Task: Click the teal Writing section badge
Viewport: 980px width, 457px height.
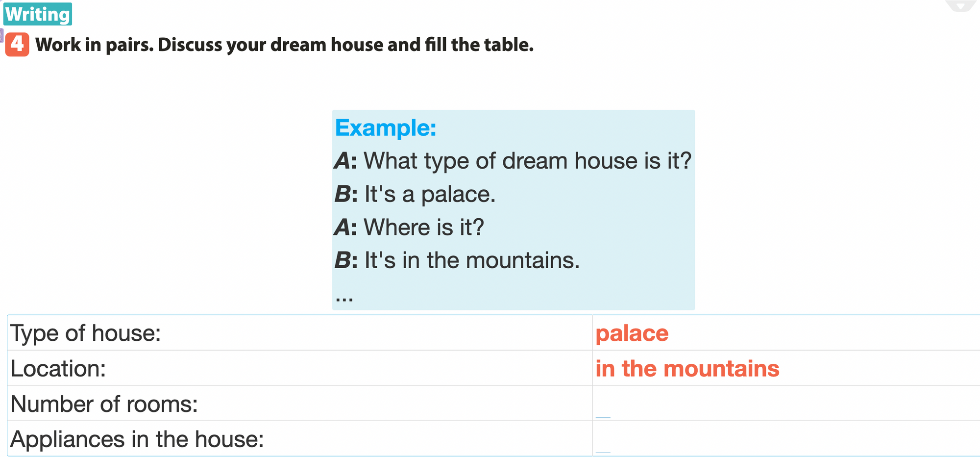Action: [x=38, y=14]
